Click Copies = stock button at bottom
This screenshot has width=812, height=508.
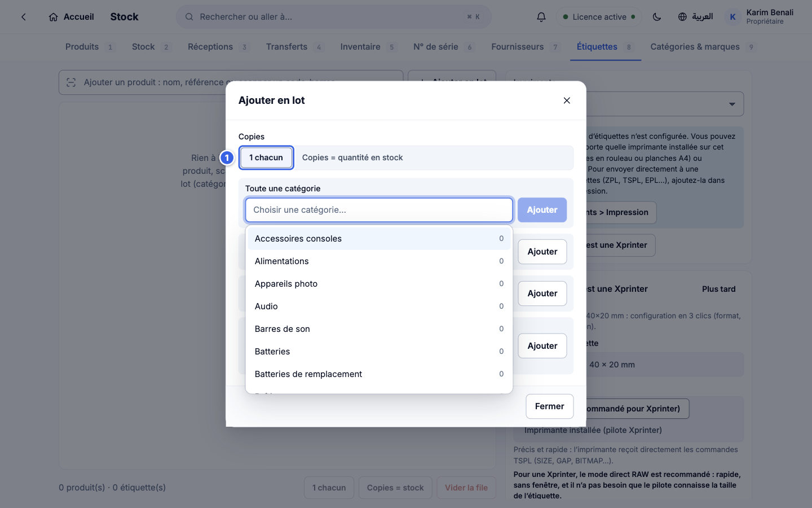[395, 488]
